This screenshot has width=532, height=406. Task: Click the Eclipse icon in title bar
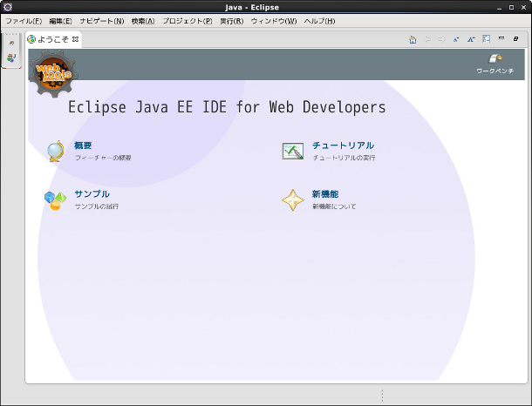tap(8, 7)
